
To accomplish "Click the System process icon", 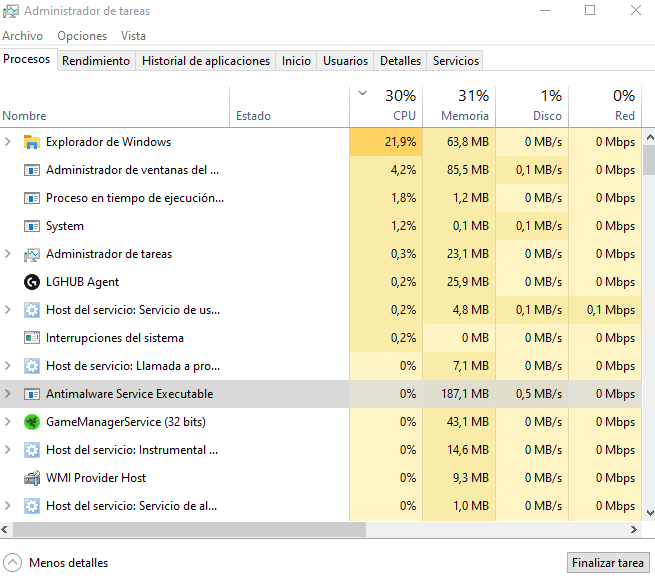I will click(x=31, y=226).
